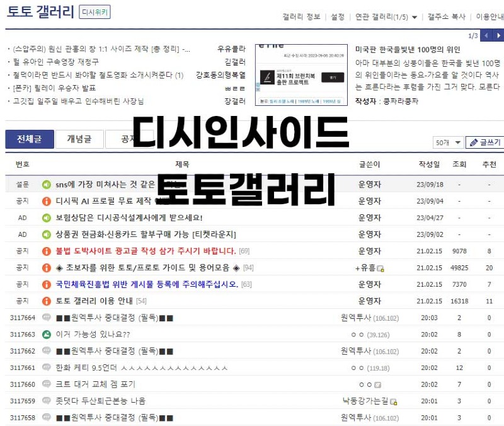Switch to the 개념글 tab
This screenshot has width=504, height=426.
[79, 139]
